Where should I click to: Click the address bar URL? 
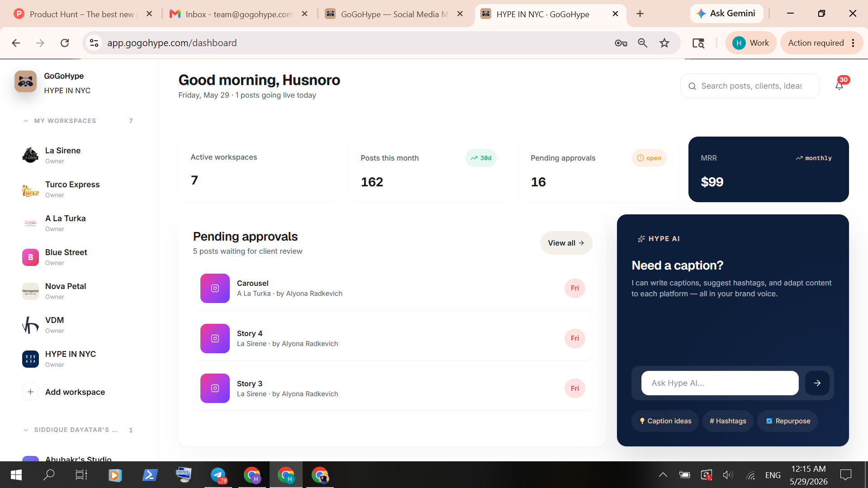pos(172,43)
